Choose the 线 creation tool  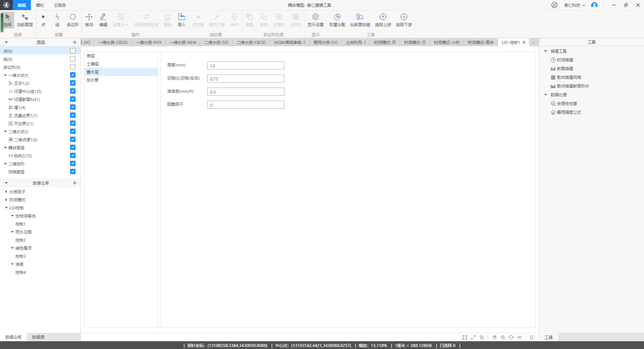(57, 20)
